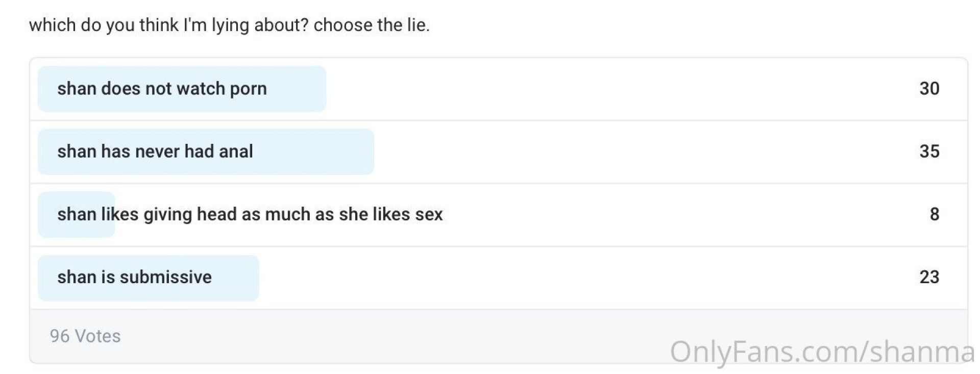Viewport: 980px width, 374px height.
Task: Click the blue result bar's right end in the fourth poll row
Action: (252, 277)
